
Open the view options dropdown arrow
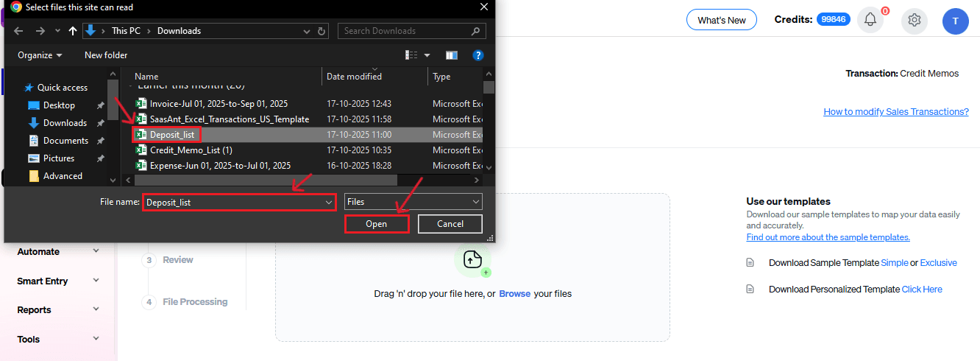pos(427,55)
